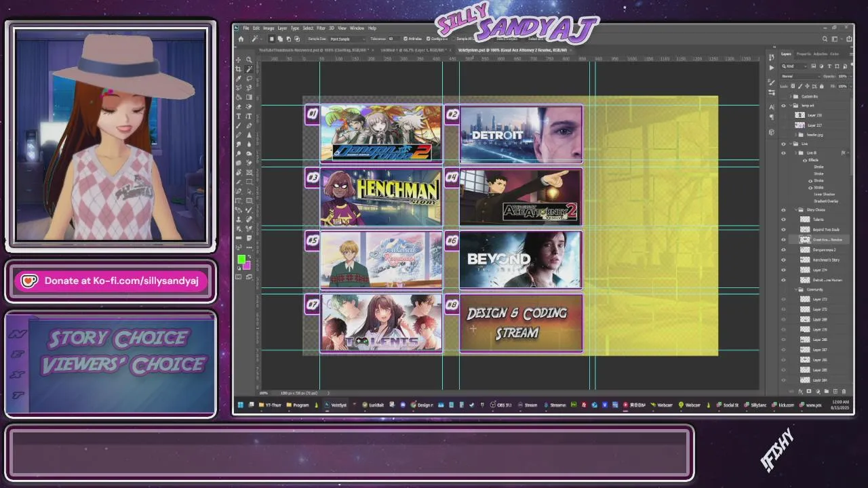
Task: Collapse the Story Choice group
Action: click(796, 209)
